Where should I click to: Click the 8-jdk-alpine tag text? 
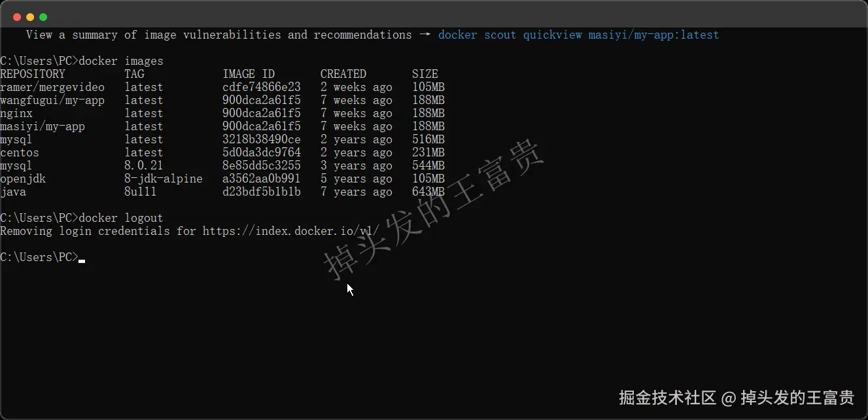(x=164, y=179)
